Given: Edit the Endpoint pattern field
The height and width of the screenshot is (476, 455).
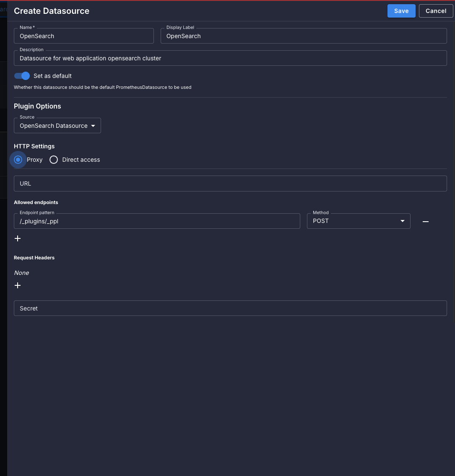Looking at the screenshot, I should click(157, 221).
